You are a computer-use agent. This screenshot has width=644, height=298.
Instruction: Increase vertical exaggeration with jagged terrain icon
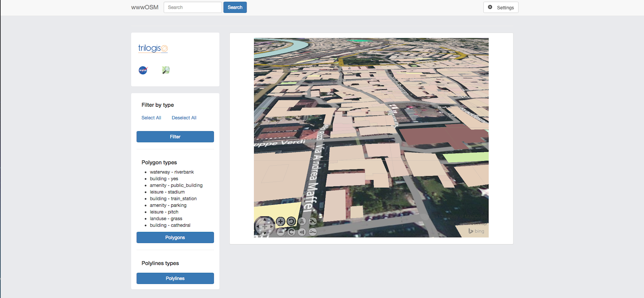(x=313, y=221)
